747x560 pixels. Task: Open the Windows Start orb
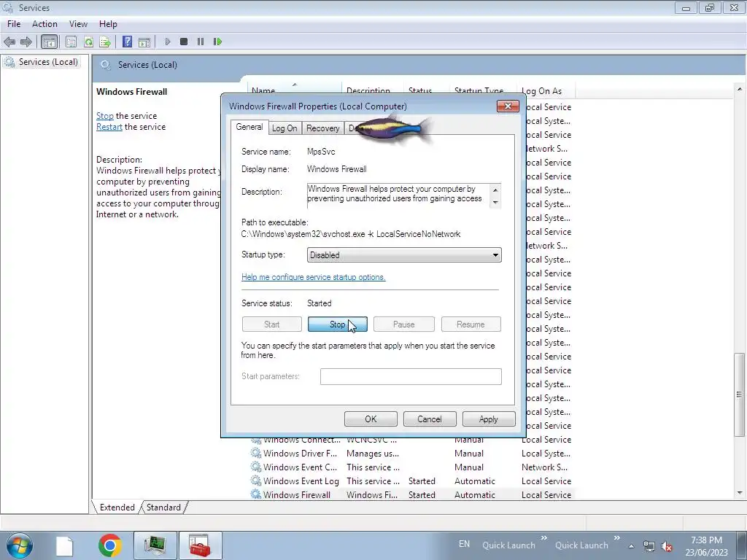click(x=20, y=545)
